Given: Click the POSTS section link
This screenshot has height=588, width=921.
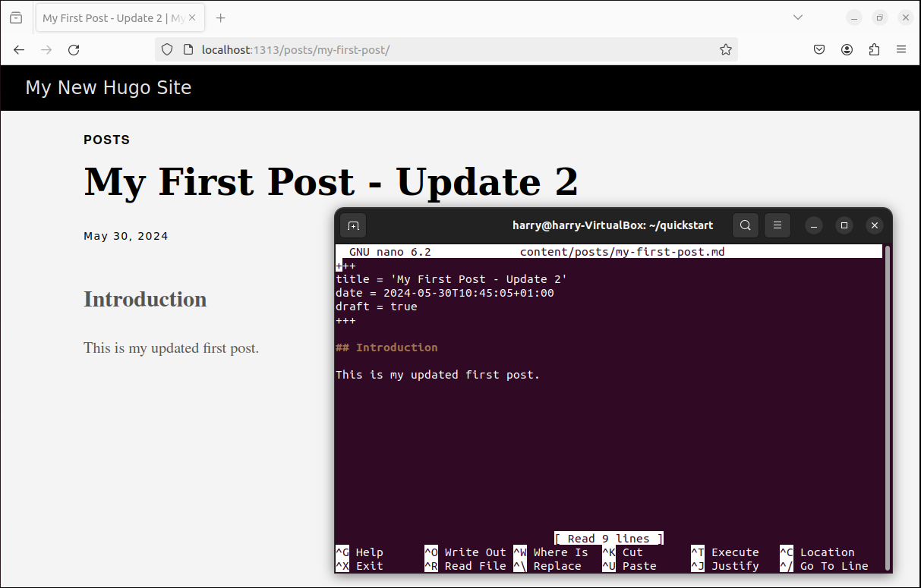Looking at the screenshot, I should [106, 140].
